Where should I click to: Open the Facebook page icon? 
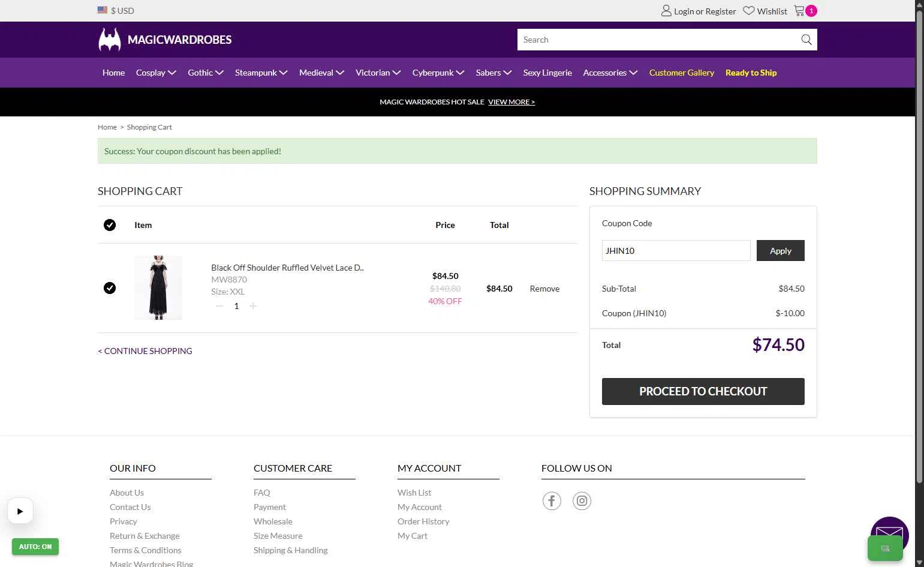pos(552,500)
